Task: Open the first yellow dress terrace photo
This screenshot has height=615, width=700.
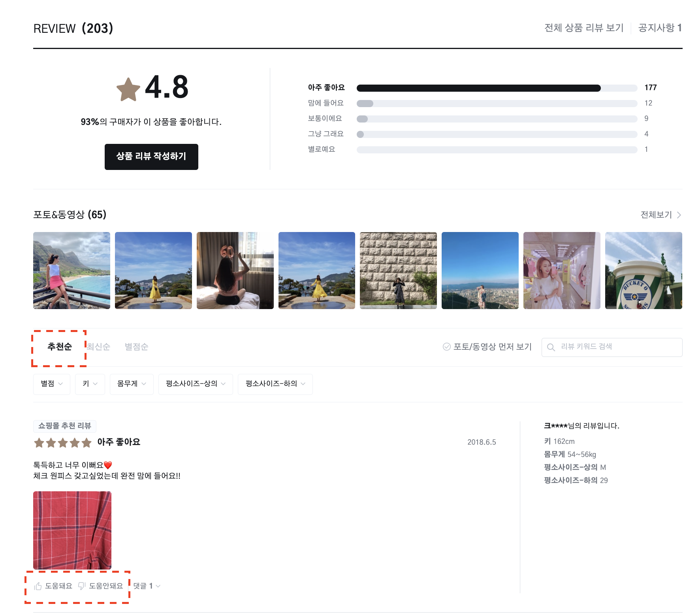Action: tap(153, 271)
